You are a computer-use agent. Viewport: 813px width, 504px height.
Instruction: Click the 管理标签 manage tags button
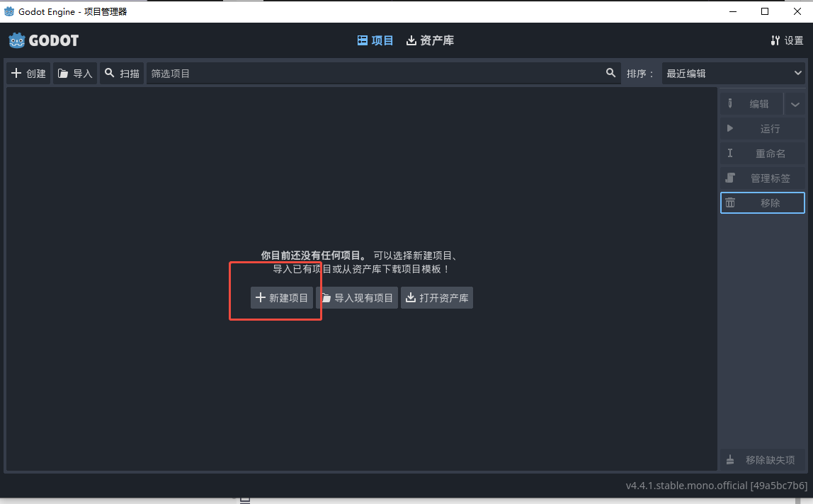763,178
